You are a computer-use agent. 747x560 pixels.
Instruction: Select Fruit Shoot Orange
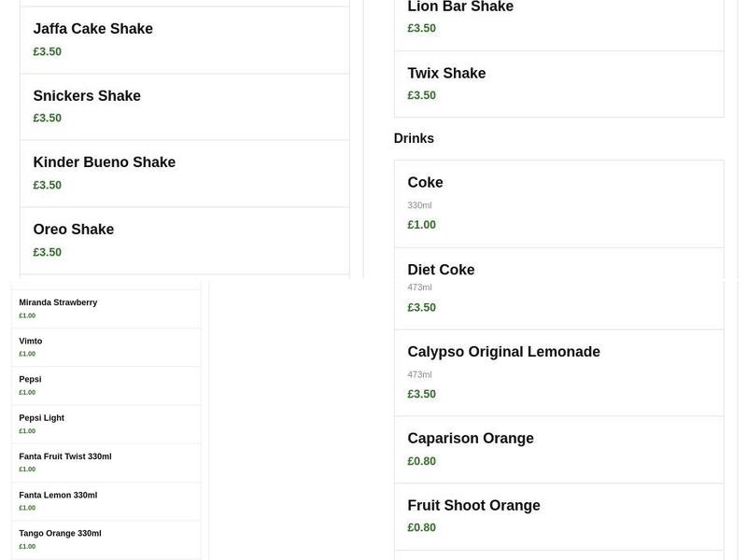(x=558, y=516)
